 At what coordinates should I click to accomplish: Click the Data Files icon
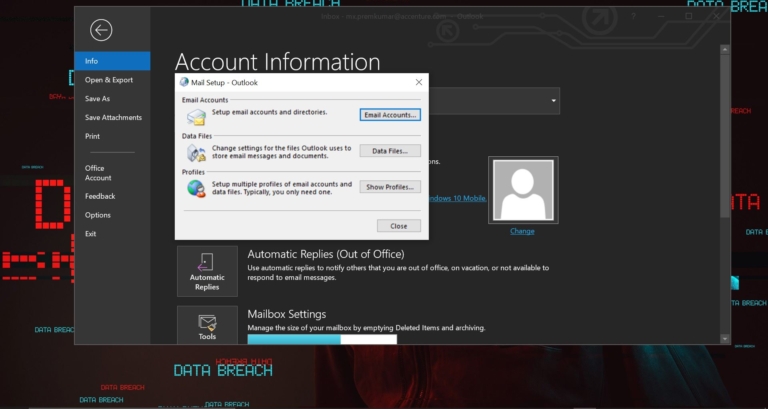pos(196,153)
